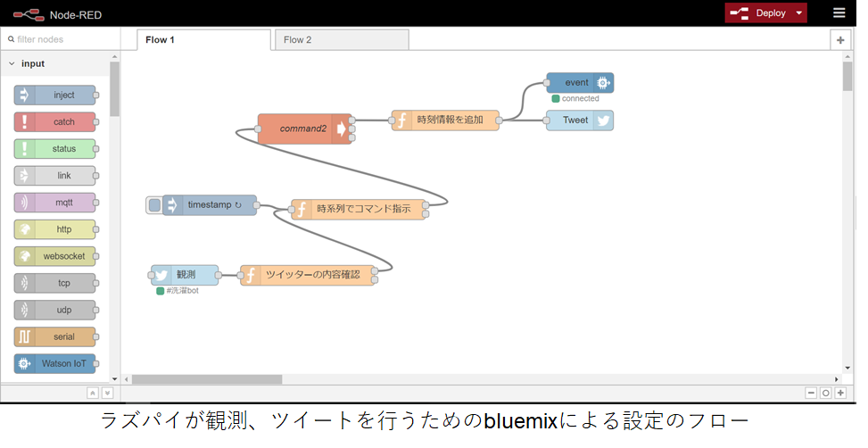Switch to the Flow 1 tab

(203, 40)
